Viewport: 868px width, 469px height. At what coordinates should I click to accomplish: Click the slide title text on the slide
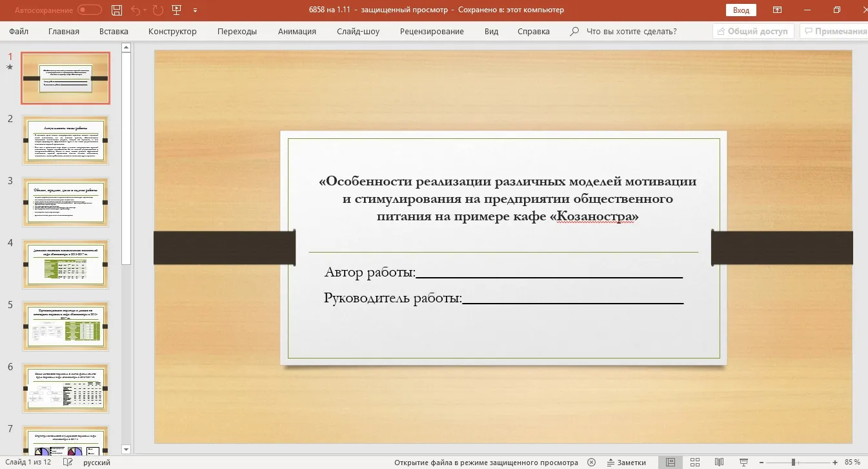507,198
